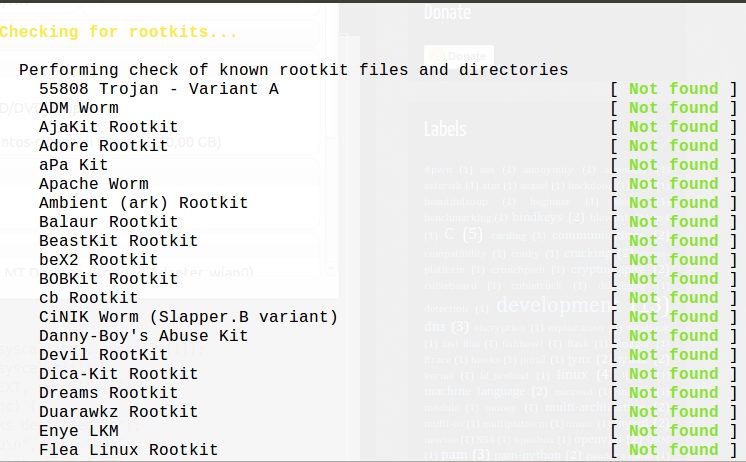Click the 'Labels' sidebar heading

click(x=445, y=129)
